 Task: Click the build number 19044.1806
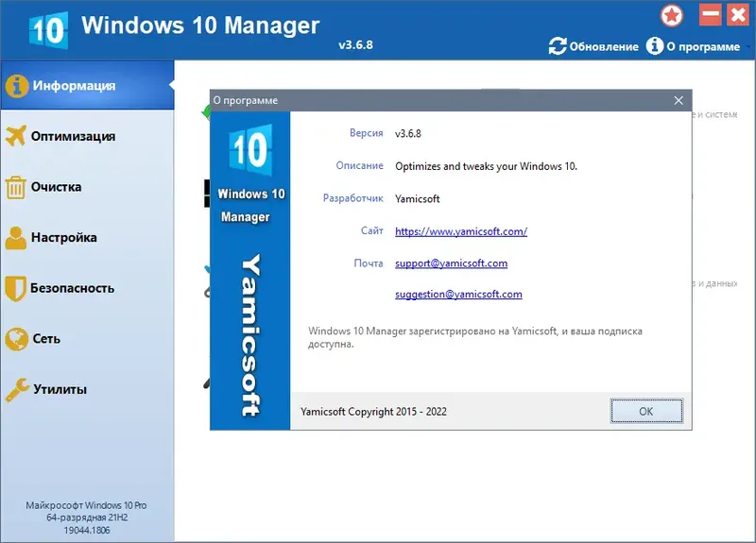click(x=87, y=530)
